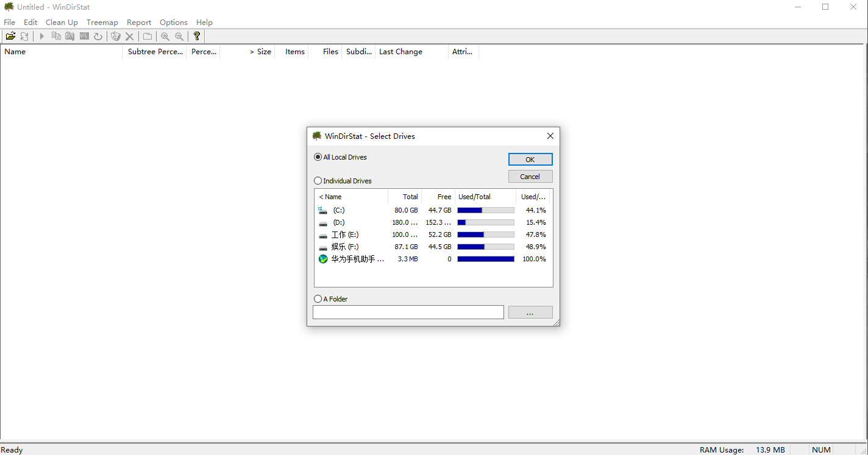Click the 47.8% used percentage
The width and height of the screenshot is (868, 455).
click(536, 235)
